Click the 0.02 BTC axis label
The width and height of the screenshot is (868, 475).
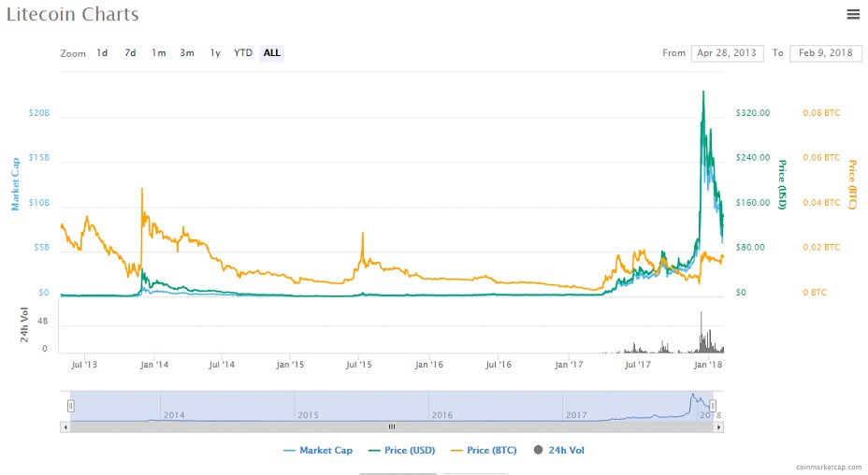821,248
